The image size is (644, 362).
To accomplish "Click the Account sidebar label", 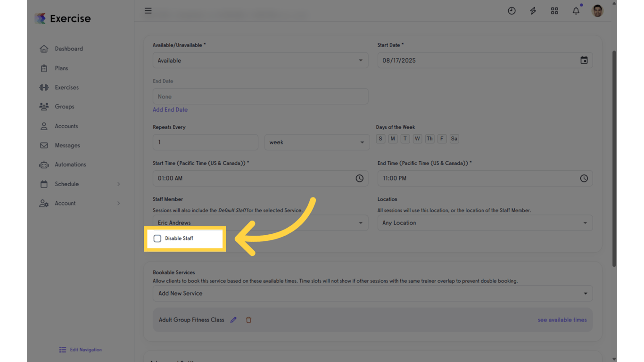I will [x=65, y=204].
